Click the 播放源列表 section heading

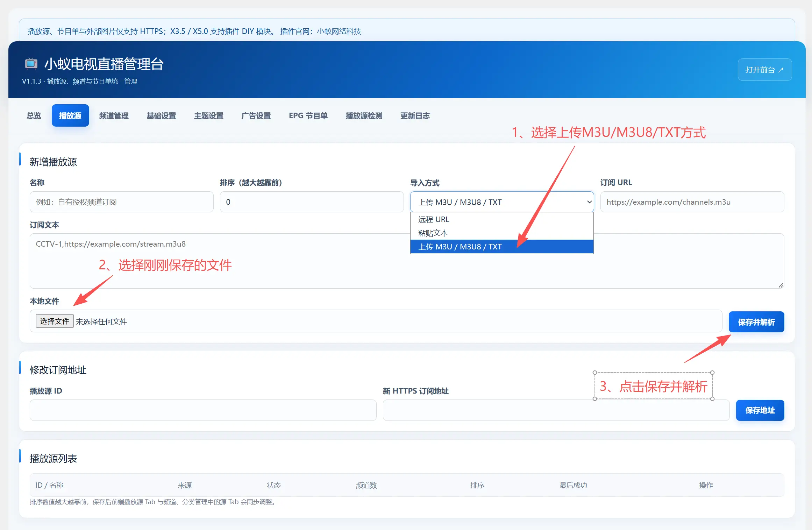[x=53, y=459]
